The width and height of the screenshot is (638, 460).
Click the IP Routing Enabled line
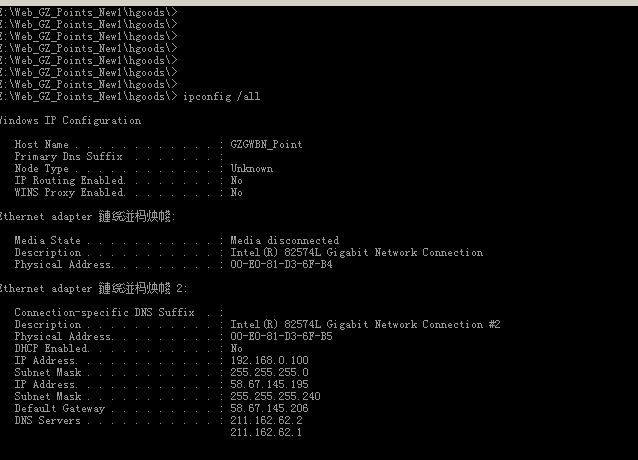click(129, 181)
